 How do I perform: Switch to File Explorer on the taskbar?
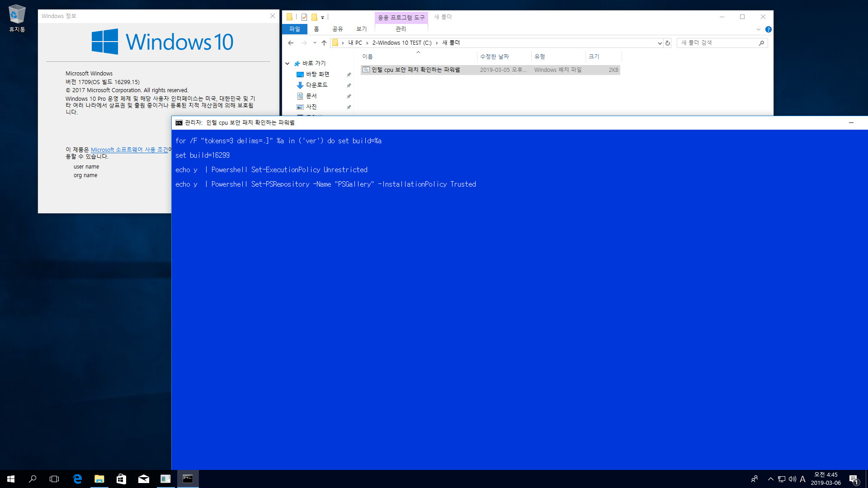(99, 479)
